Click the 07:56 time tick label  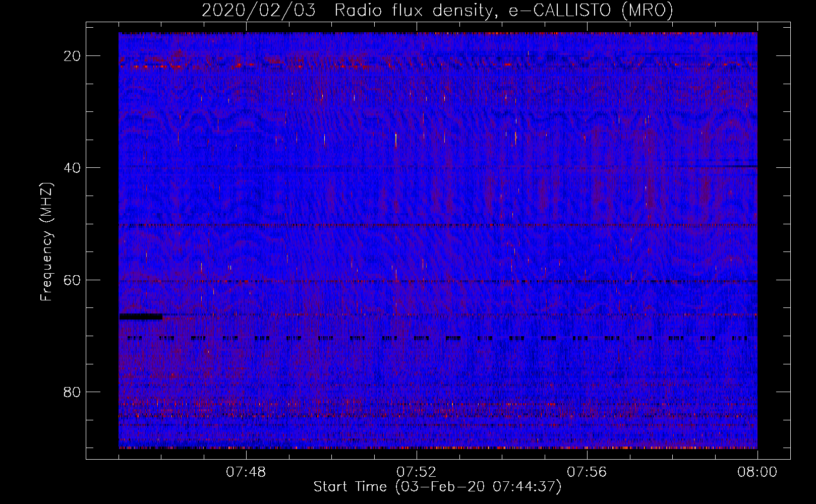coord(587,472)
